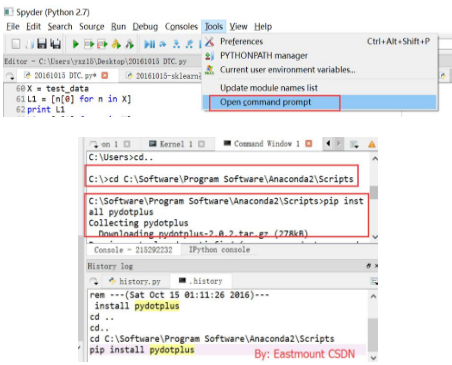Image resolution: width=452 pixels, height=365 pixels.
Task: Open the Help menu
Action: click(x=263, y=26)
